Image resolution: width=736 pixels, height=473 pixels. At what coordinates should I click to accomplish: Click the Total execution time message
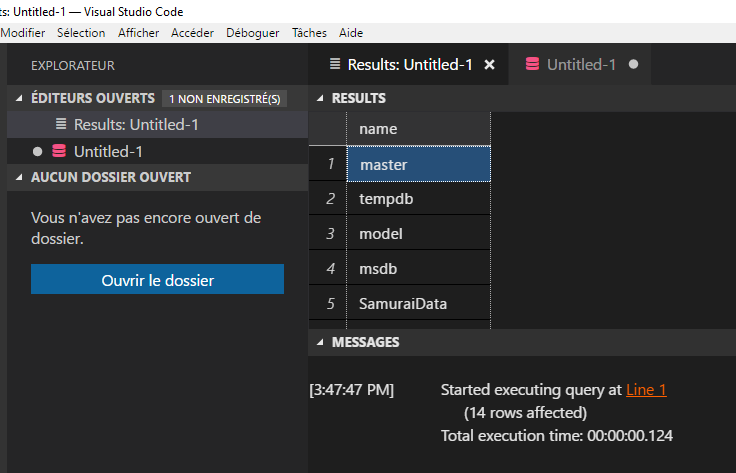pos(557,435)
